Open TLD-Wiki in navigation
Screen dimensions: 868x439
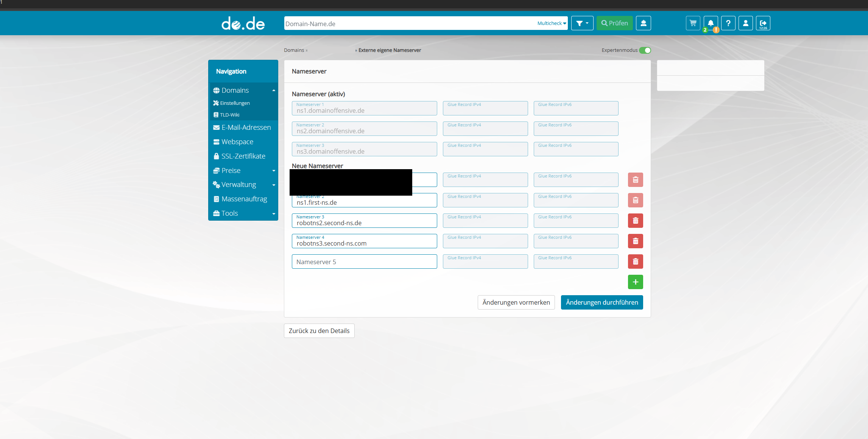pyautogui.click(x=226, y=115)
